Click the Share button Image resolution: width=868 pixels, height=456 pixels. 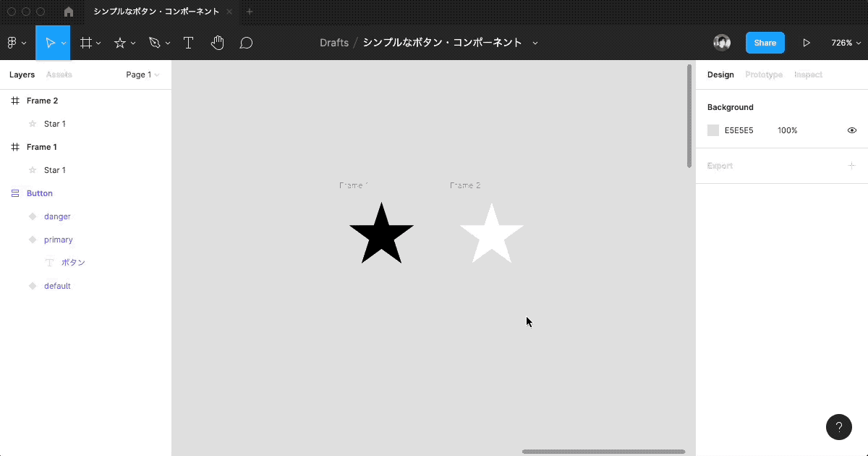765,42
